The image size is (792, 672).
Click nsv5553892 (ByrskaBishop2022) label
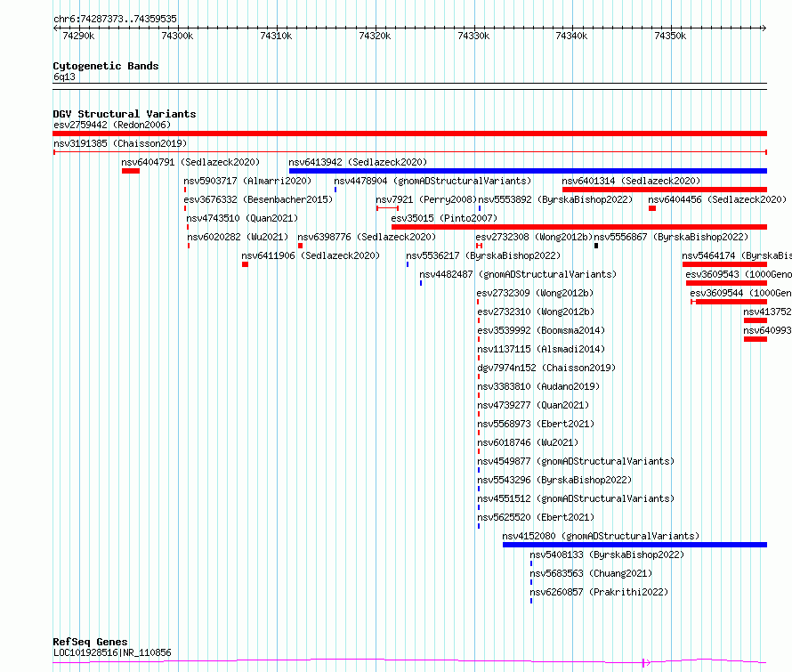point(555,199)
